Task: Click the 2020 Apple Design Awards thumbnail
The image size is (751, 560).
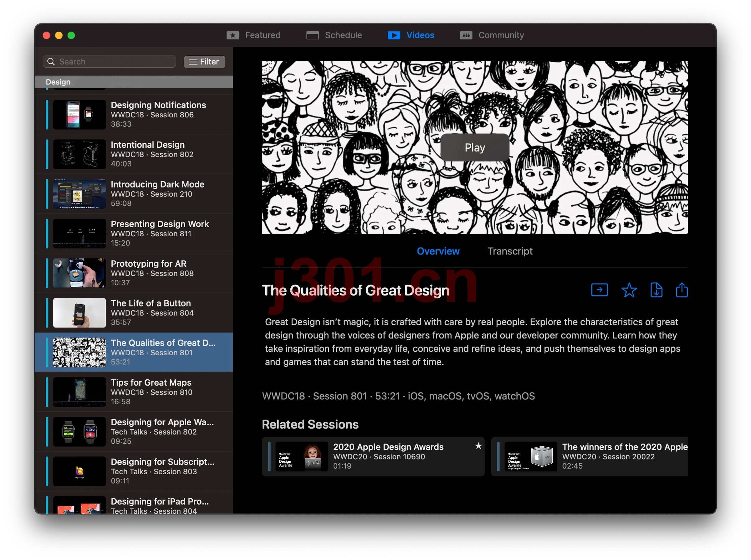Action: [x=302, y=457]
